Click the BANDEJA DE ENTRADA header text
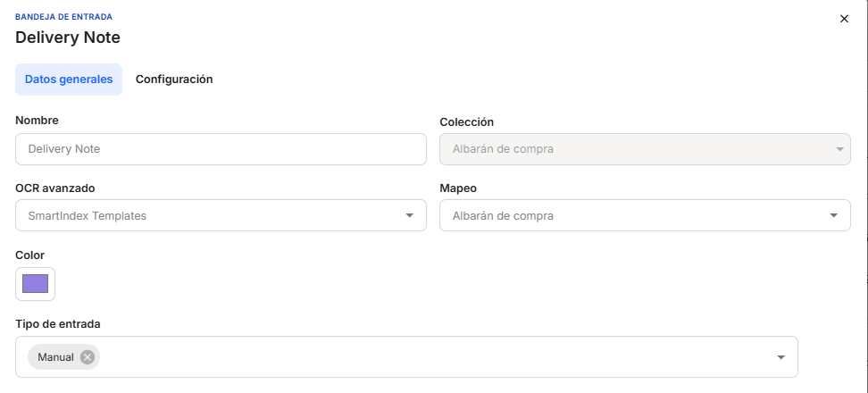This screenshot has height=393, width=868. coord(64,17)
